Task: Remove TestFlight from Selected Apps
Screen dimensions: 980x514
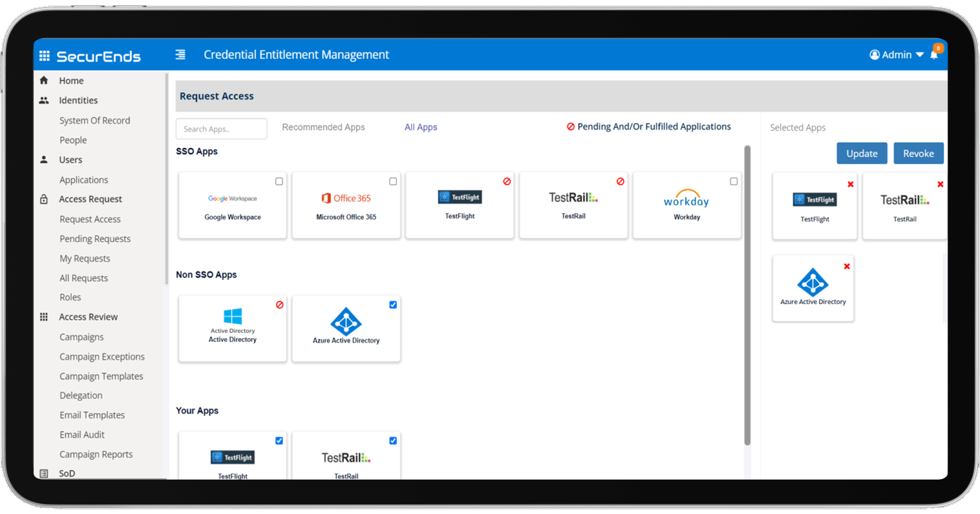Action: (x=850, y=184)
